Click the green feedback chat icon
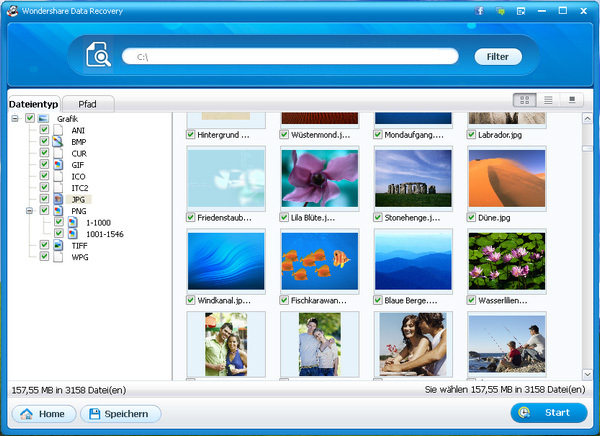600x436 pixels. [500, 9]
